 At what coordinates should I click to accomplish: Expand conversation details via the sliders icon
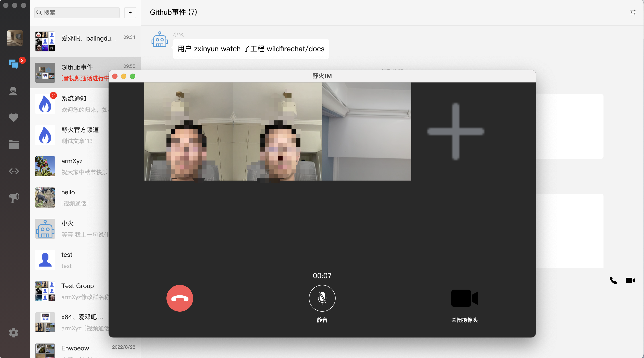coord(632,12)
